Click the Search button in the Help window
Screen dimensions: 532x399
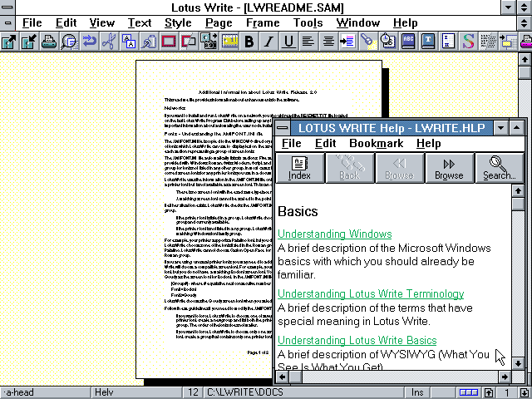pos(500,168)
